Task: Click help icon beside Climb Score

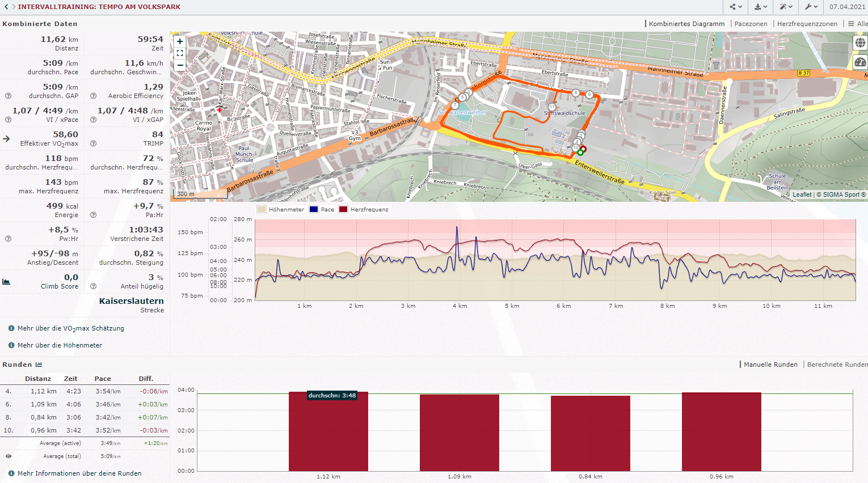Action: [x=93, y=286]
